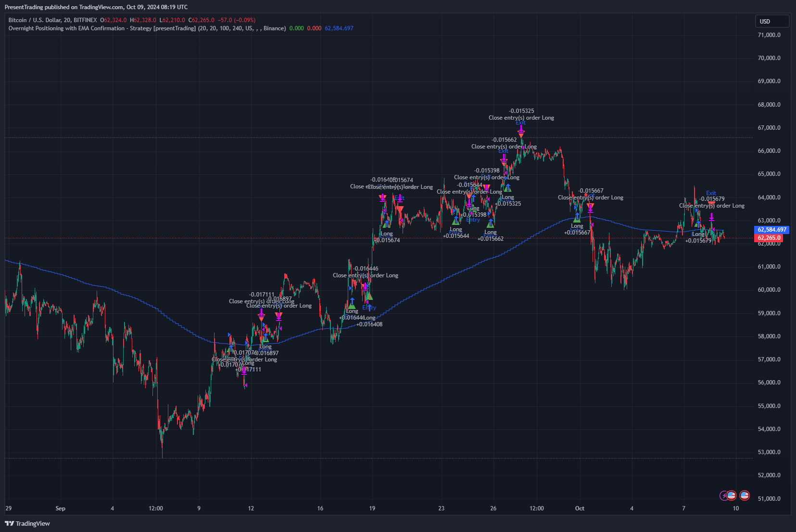Click the -0.015325 trade label at the top
Image resolution: width=796 pixels, height=532 pixels.
(521, 111)
